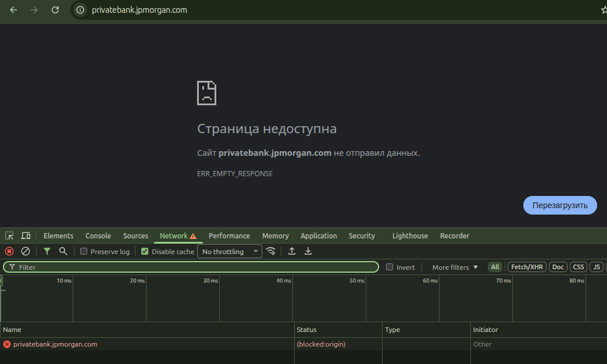Open the Elements tab
The width and height of the screenshot is (607, 364).
click(x=59, y=236)
